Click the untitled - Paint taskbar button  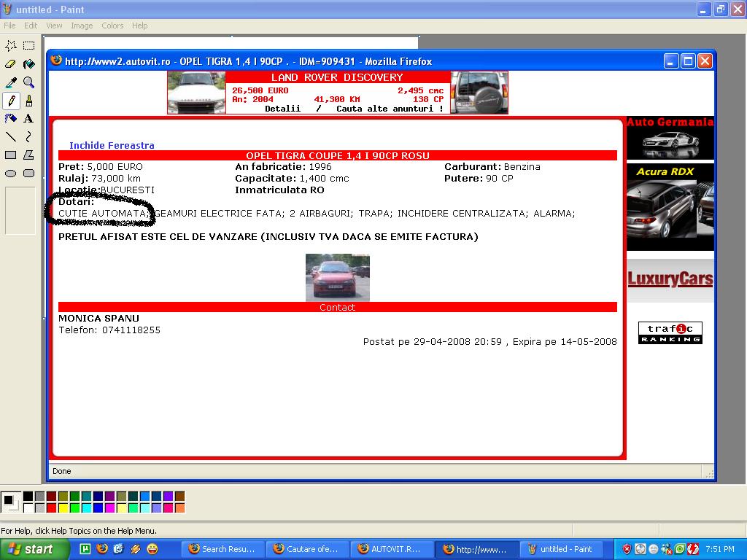tap(561, 549)
